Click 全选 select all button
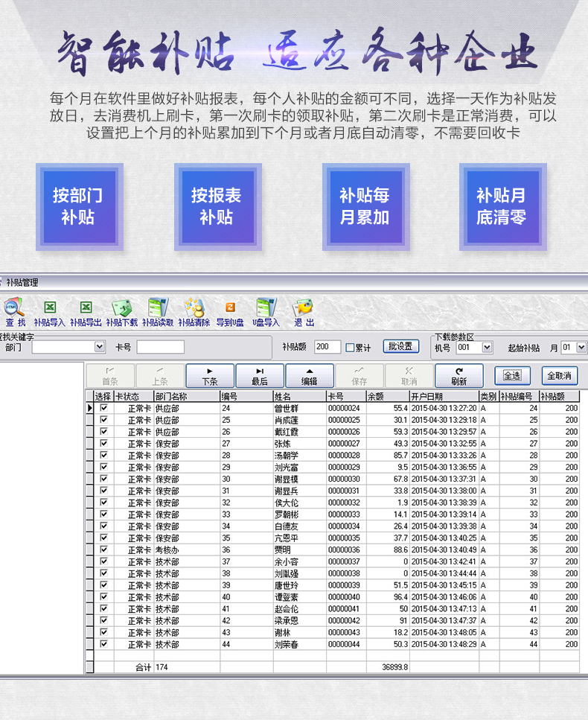 point(512,375)
